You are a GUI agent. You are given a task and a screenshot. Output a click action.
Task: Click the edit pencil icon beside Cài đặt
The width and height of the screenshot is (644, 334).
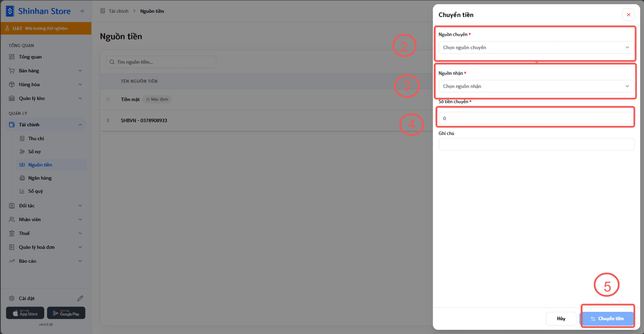pos(80,298)
